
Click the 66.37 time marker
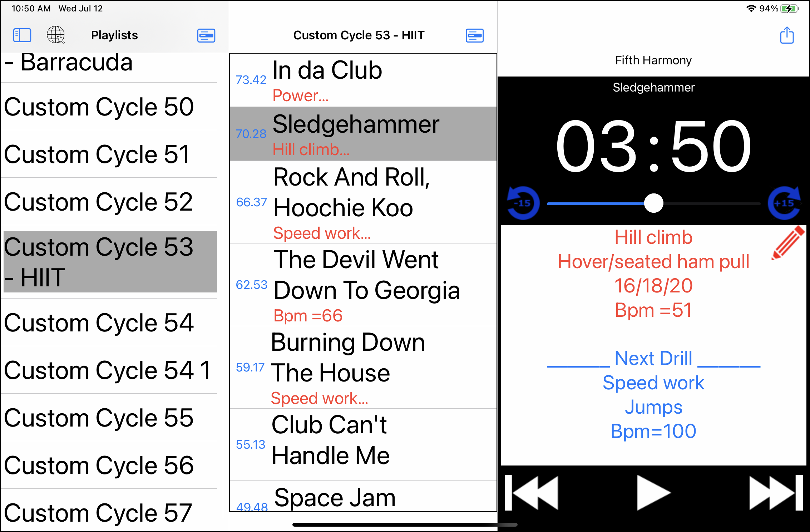click(x=251, y=202)
